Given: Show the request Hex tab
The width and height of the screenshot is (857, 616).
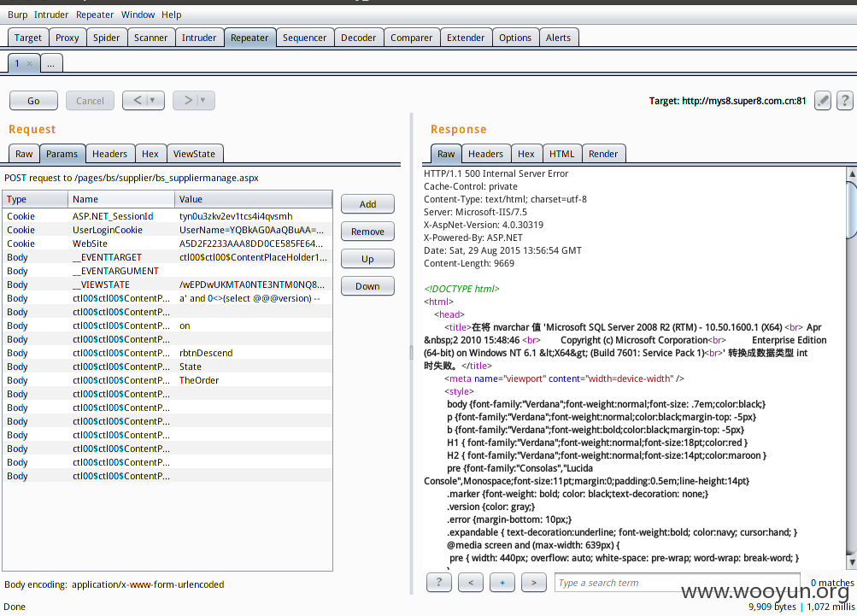Looking at the screenshot, I should [x=150, y=154].
